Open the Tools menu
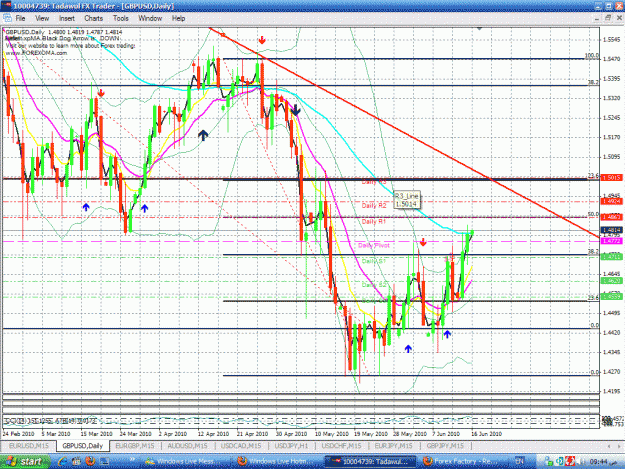 pyautogui.click(x=120, y=18)
